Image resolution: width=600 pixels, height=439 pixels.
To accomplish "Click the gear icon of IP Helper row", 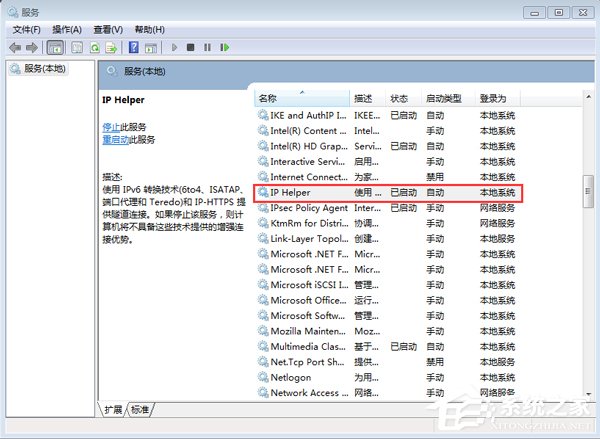I will pos(263,192).
